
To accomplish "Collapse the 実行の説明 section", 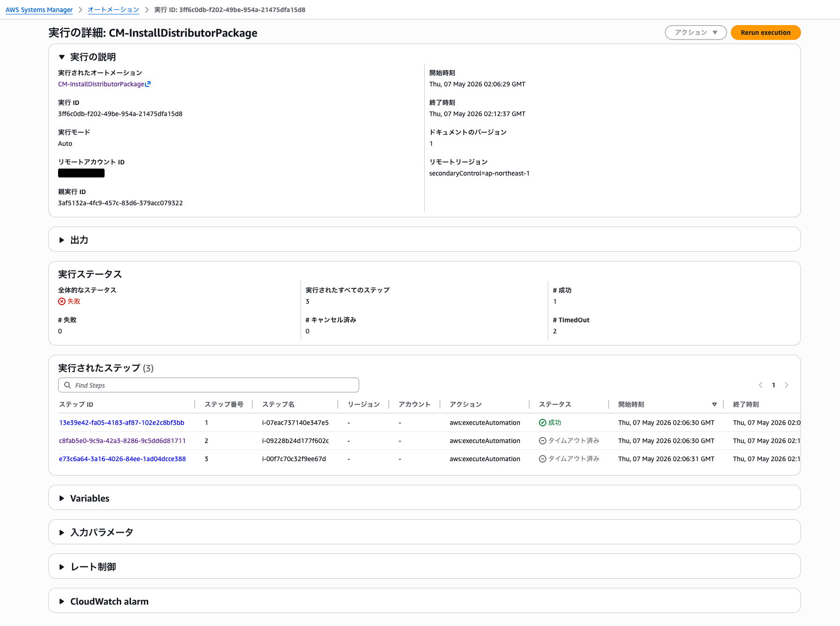I will click(x=62, y=57).
